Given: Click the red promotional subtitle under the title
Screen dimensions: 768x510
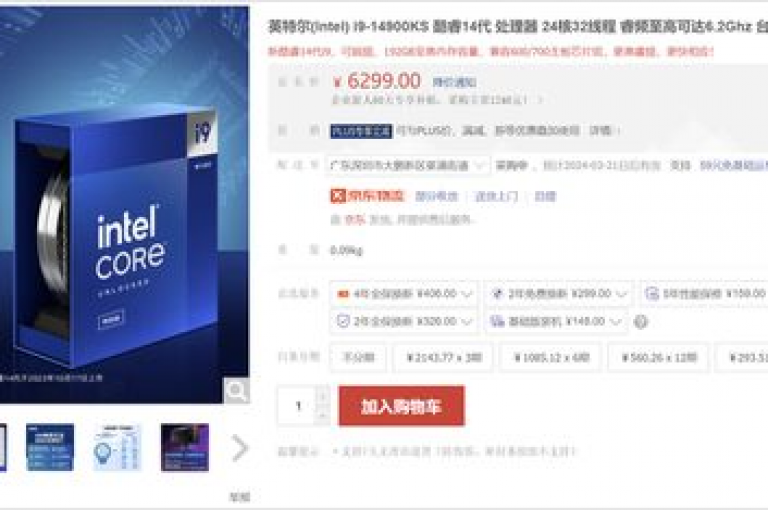Looking at the screenshot, I should tap(491, 51).
